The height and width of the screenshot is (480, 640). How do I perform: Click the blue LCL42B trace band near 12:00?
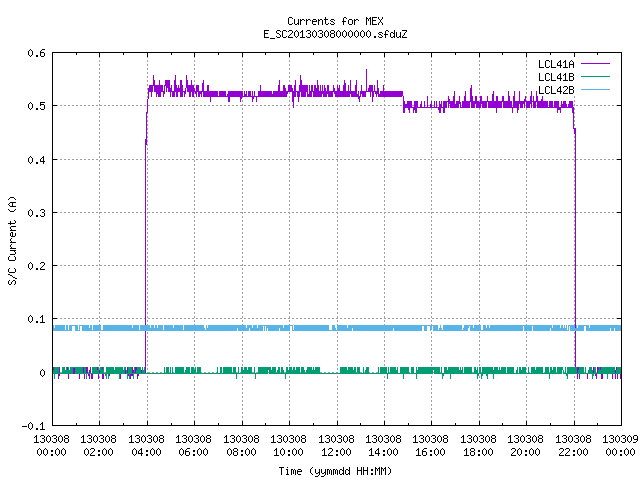337,328
